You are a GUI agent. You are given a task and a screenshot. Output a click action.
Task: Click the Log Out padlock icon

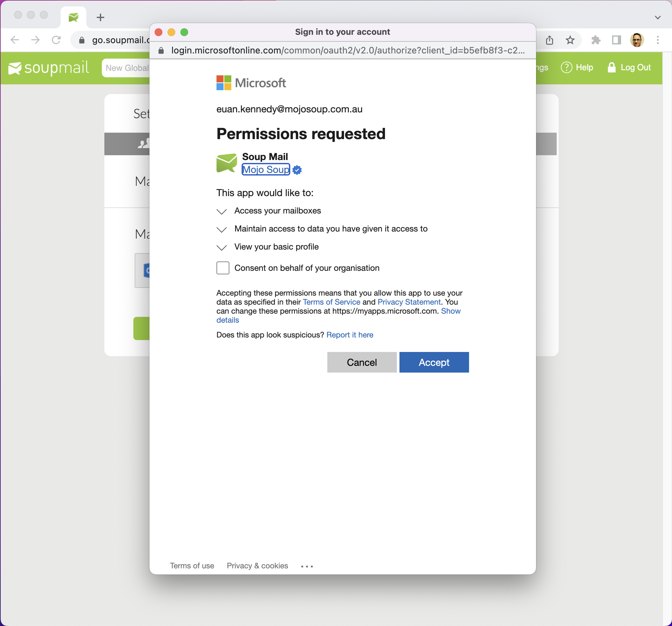click(611, 67)
